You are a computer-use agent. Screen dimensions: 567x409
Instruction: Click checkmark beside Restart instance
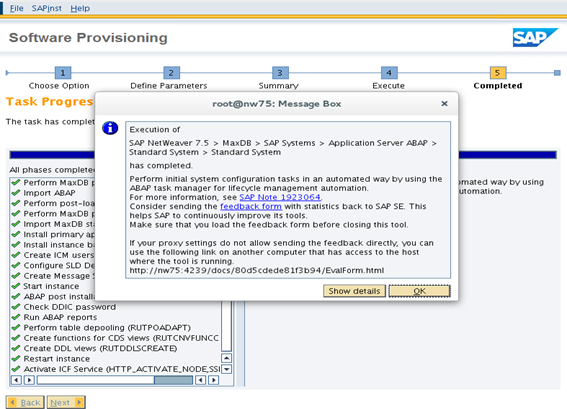(x=16, y=359)
